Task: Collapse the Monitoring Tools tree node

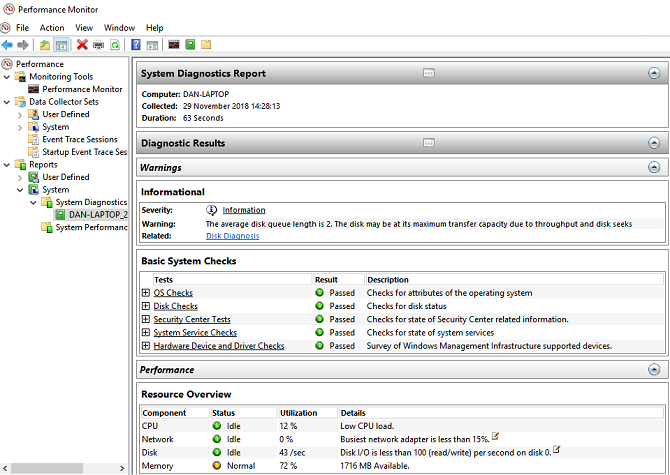Action: point(8,77)
